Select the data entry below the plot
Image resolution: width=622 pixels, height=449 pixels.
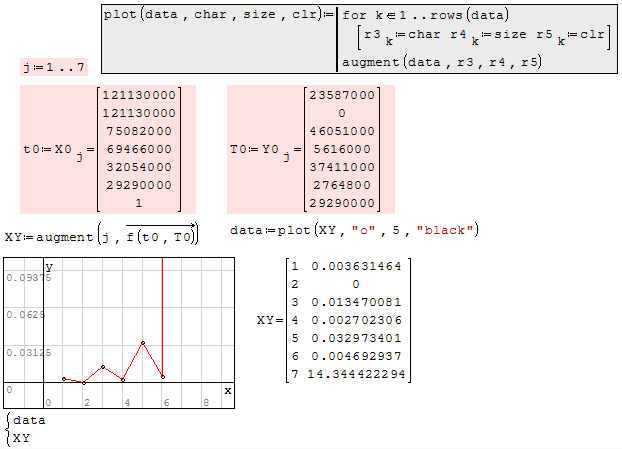point(28,421)
